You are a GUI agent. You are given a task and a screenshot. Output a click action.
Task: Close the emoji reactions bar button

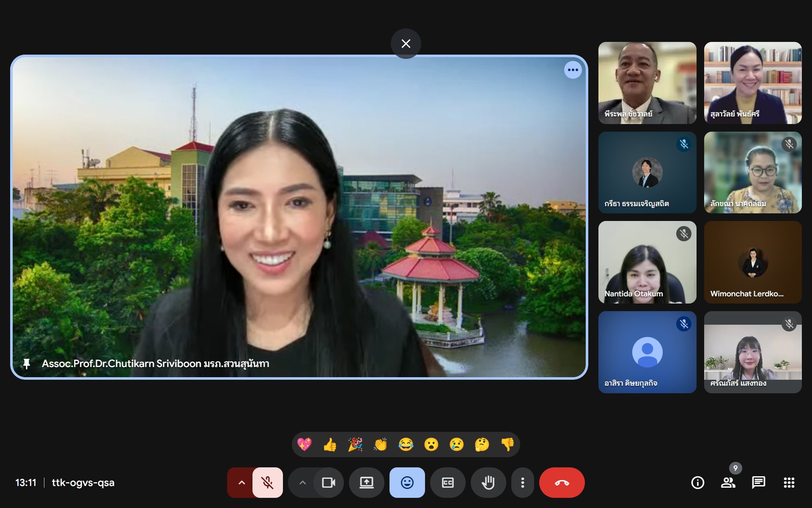(x=407, y=483)
